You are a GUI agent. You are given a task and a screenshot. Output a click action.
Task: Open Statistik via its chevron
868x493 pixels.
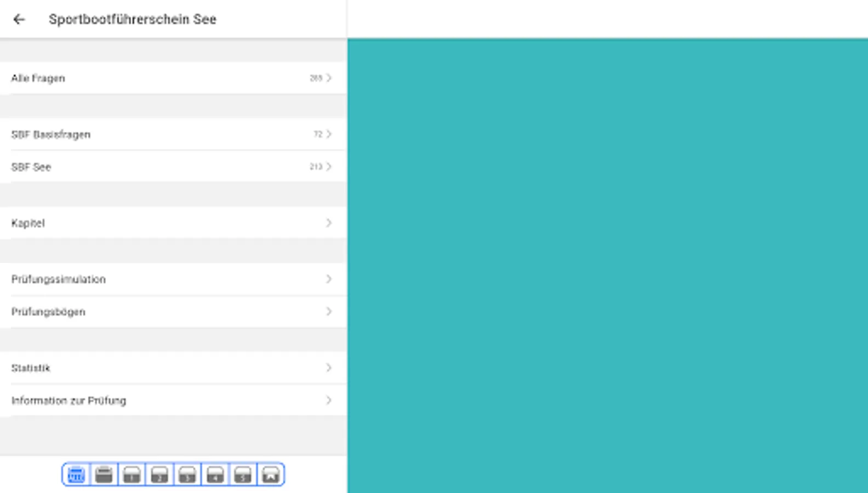pyautogui.click(x=329, y=368)
